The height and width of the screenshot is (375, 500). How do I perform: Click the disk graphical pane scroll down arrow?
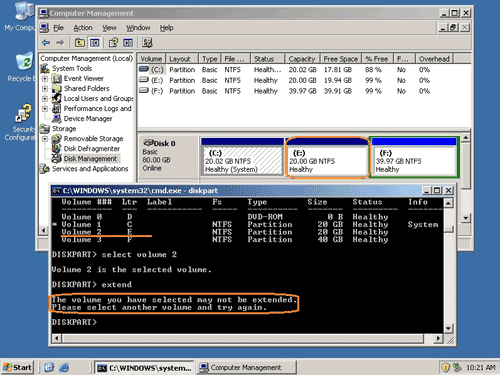466,218
